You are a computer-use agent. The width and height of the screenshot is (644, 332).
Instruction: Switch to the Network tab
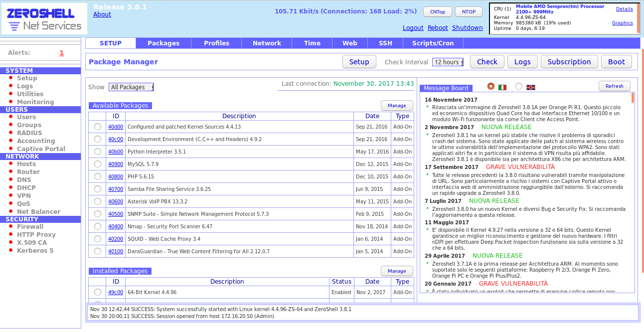point(267,43)
